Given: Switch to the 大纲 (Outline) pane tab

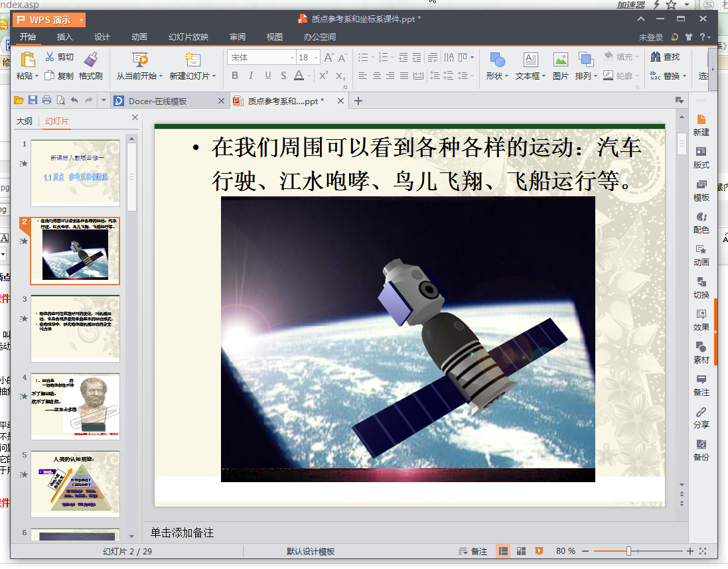Looking at the screenshot, I should (25, 121).
